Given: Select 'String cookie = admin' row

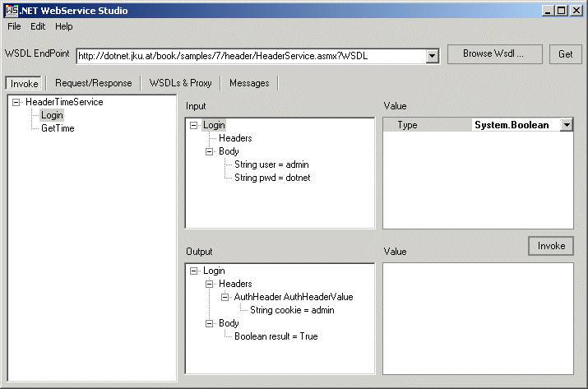Looking at the screenshot, I should coord(292,310).
